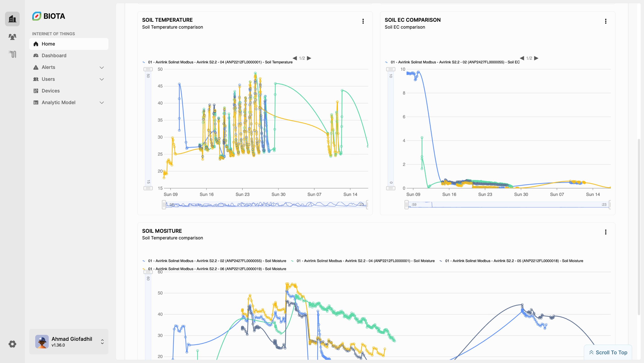
Task: Toggle S2.2 - 04 Soil Temperature legend series
Action: pyautogui.click(x=217, y=62)
